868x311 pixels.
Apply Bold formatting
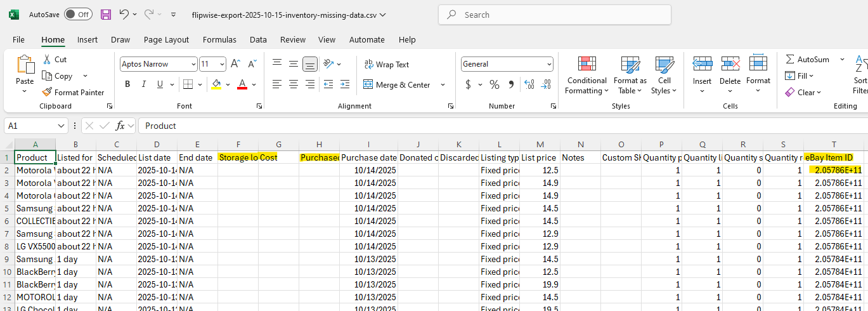pos(127,84)
